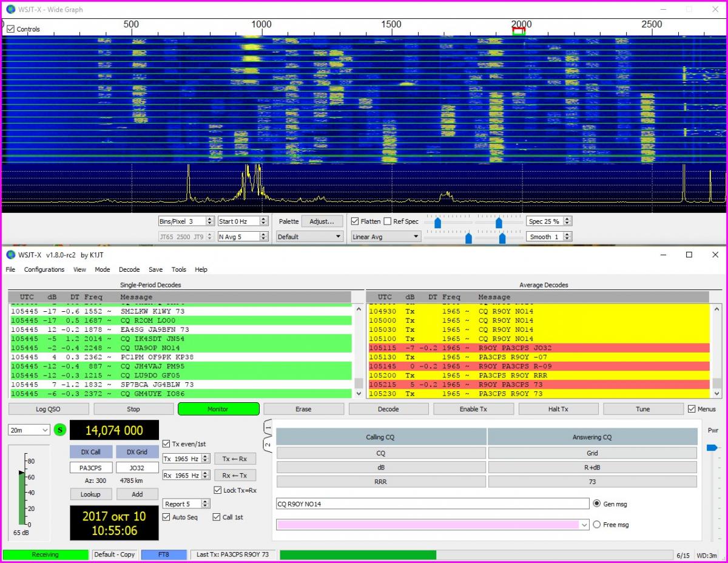Select the Free msg radio button
This screenshot has width=728, height=563.
[596, 525]
